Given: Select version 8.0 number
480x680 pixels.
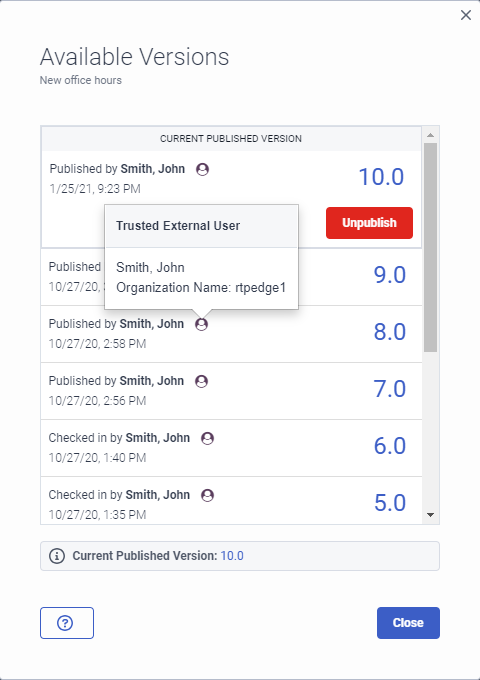Looking at the screenshot, I should tap(390, 332).
